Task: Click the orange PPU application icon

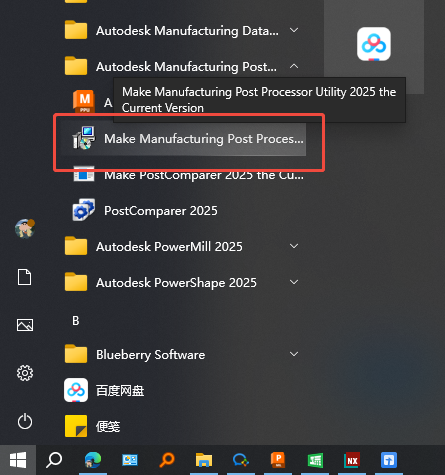Action: click(x=84, y=102)
